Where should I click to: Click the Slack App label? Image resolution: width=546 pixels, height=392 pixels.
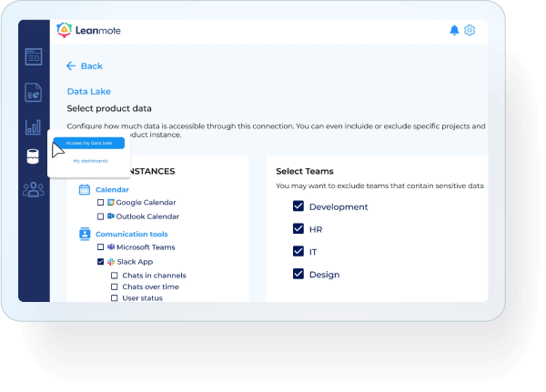[x=135, y=262]
